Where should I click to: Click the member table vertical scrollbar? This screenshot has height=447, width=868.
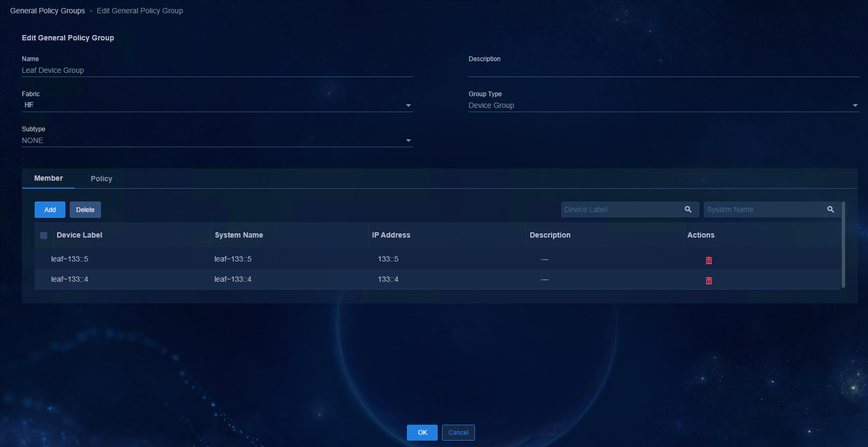click(x=844, y=244)
